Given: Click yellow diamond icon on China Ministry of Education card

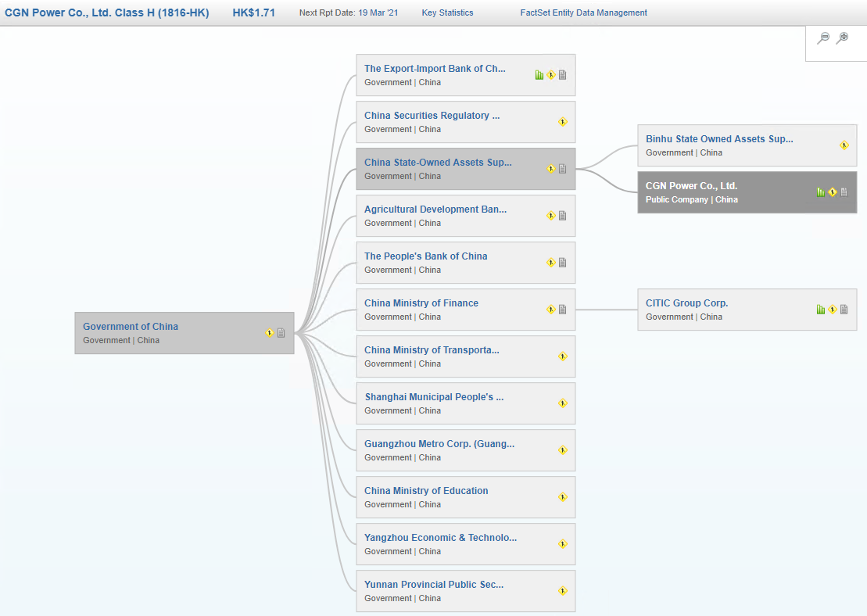Looking at the screenshot, I should point(562,497).
